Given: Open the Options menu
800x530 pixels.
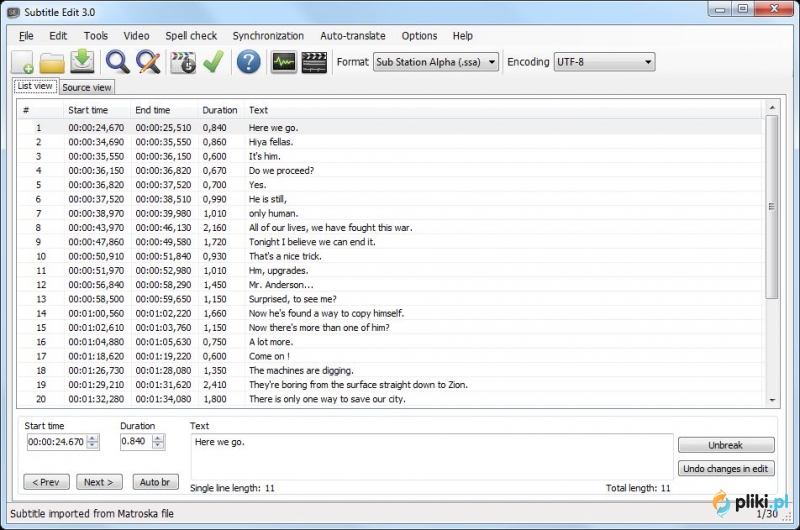Looking at the screenshot, I should coord(419,36).
